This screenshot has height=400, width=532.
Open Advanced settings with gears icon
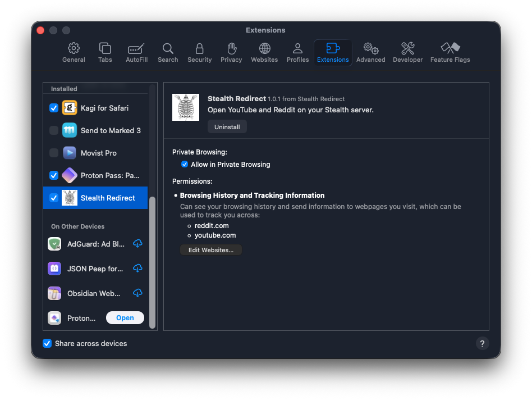(370, 53)
